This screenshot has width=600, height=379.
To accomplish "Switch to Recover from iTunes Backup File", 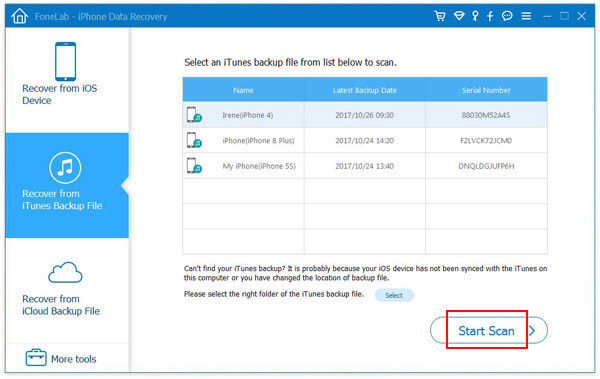I will [x=67, y=185].
